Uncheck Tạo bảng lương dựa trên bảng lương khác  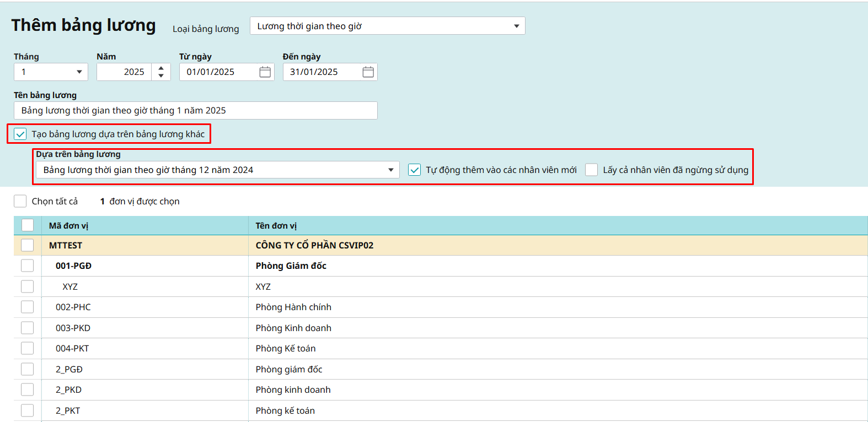tap(20, 134)
